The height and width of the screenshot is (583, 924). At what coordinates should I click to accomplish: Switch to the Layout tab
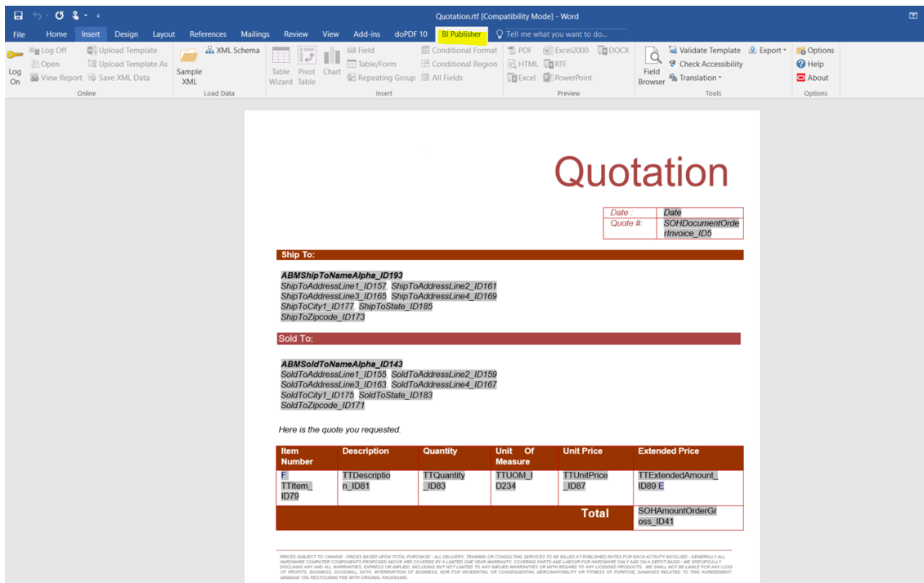[164, 34]
